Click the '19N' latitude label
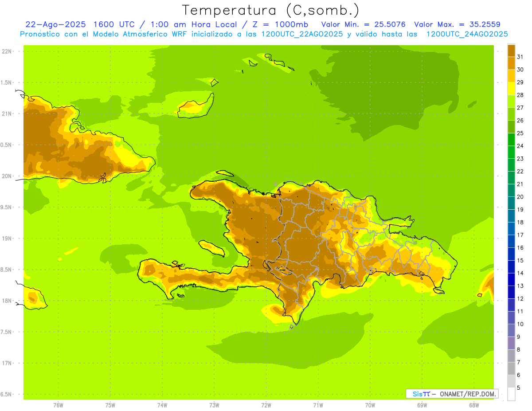 coord(8,239)
